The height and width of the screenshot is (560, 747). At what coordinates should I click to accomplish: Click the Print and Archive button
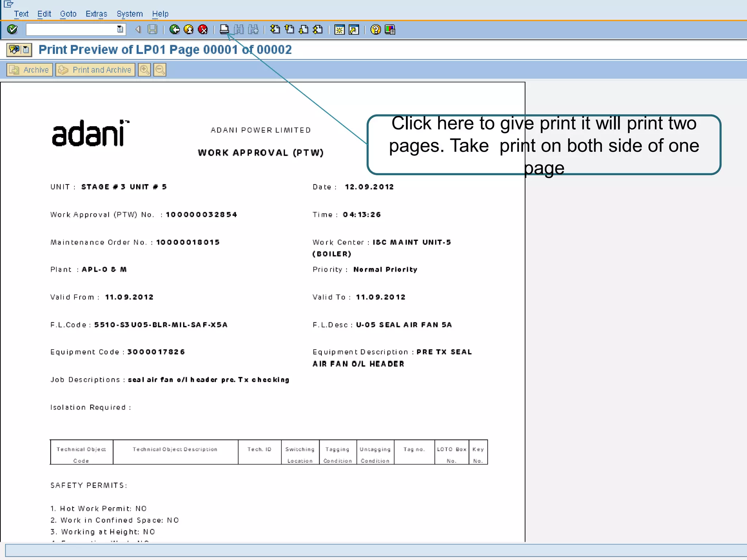pyautogui.click(x=95, y=70)
